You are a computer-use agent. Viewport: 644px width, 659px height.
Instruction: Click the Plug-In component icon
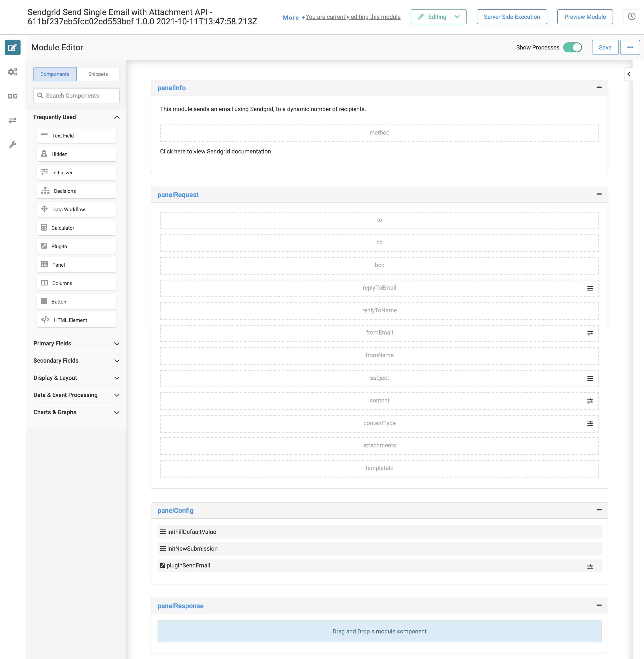point(44,246)
